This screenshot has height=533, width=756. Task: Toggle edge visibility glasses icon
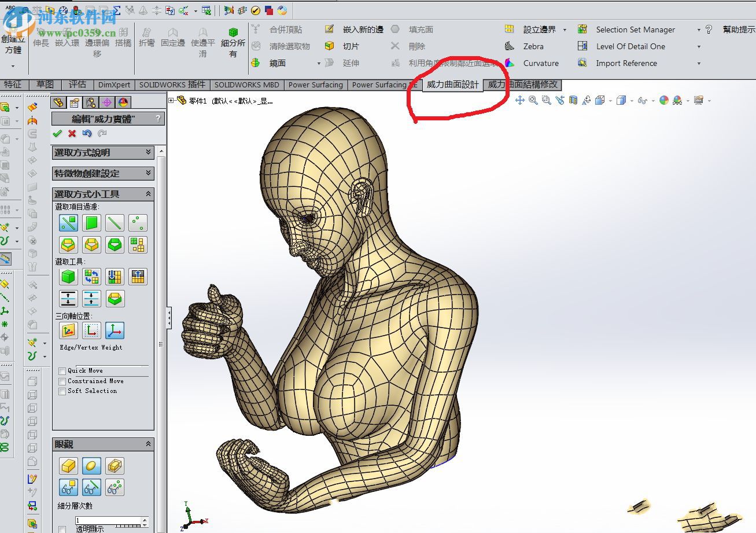tap(91, 487)
